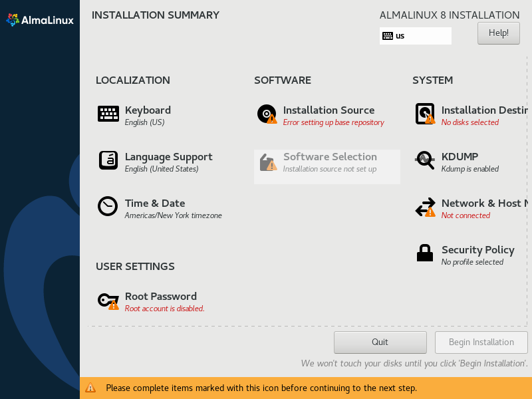Image resolution: width=532 pixels, height=399 pixels.
Task: Click the Time & Date clock icon
Action: [108, 206]
